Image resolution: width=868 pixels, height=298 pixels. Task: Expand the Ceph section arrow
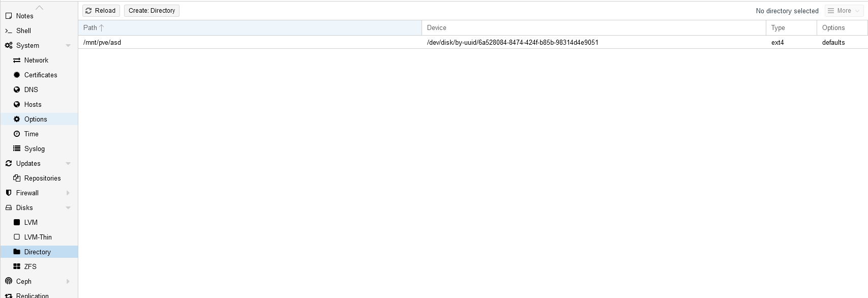pyautogui.click(x=68, y=282)
